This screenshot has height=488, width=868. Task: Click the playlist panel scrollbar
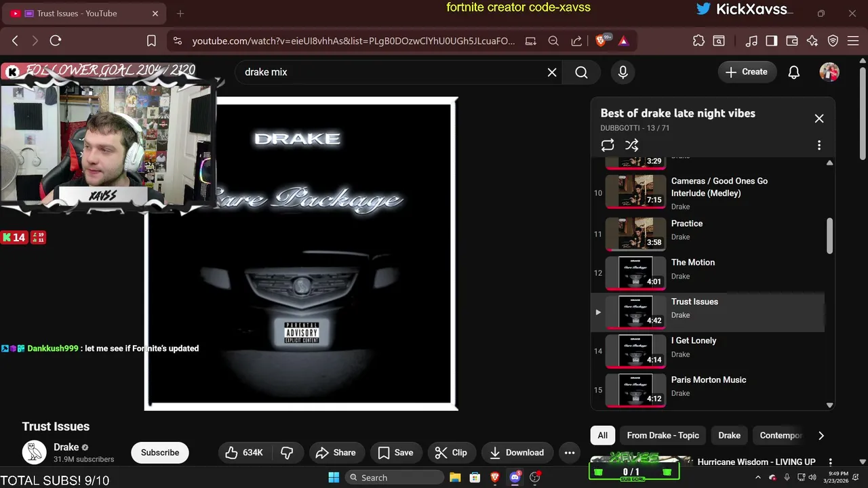click(829, 236)
